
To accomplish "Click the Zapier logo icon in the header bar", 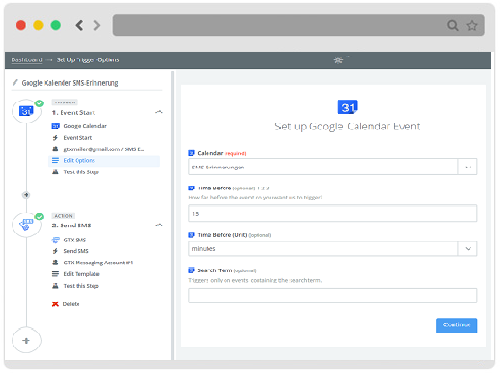I will (338, 60).
